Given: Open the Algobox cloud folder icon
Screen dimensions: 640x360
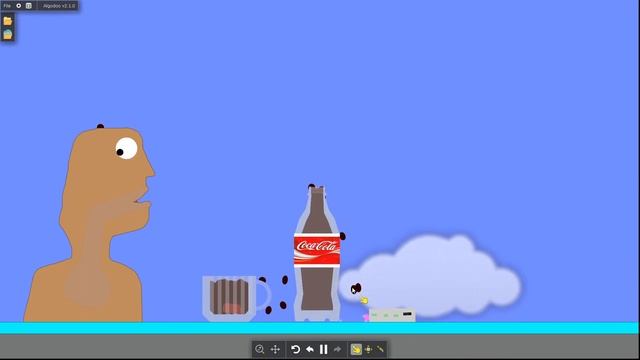Looking at the screenshot, I should point(7,34).
